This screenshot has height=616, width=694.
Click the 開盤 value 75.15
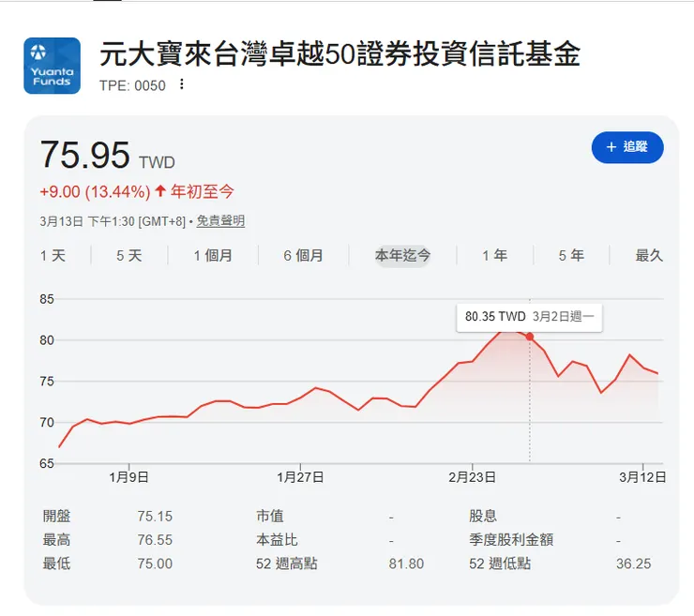pyautogui.click(x=155, y=516)
